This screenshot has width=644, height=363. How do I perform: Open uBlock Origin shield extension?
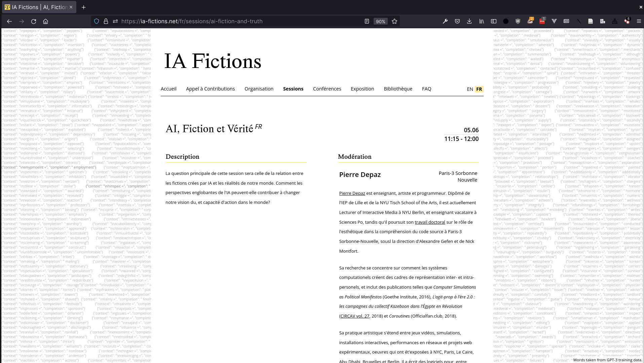(x=518, y=21)
